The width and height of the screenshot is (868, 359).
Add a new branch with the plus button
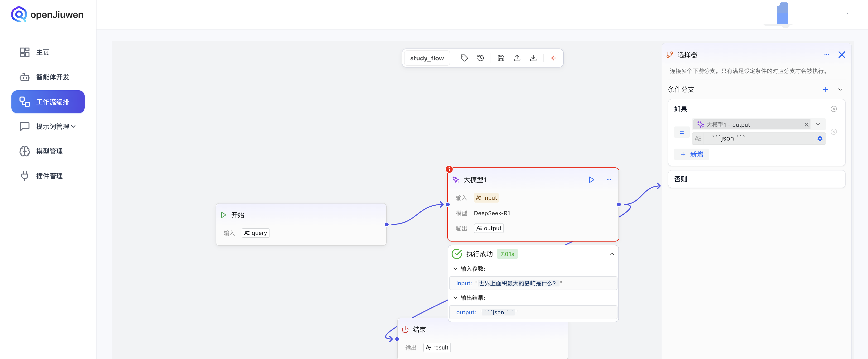[x=825, y=89]
